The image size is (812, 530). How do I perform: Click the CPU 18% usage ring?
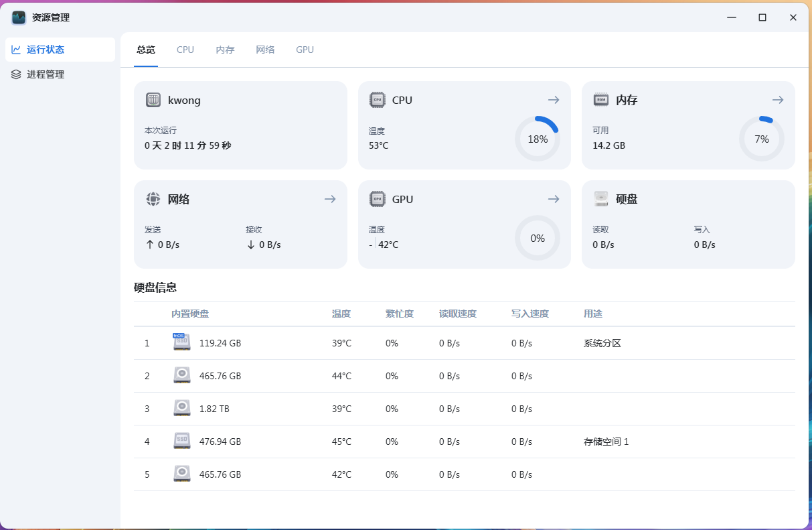click(537, 139)
